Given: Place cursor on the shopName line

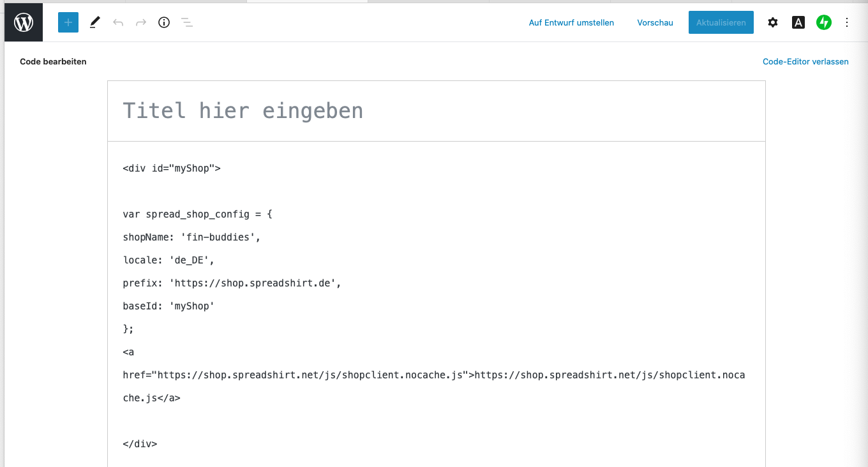Looking at the screenshot, I should [x=191, y=237].
